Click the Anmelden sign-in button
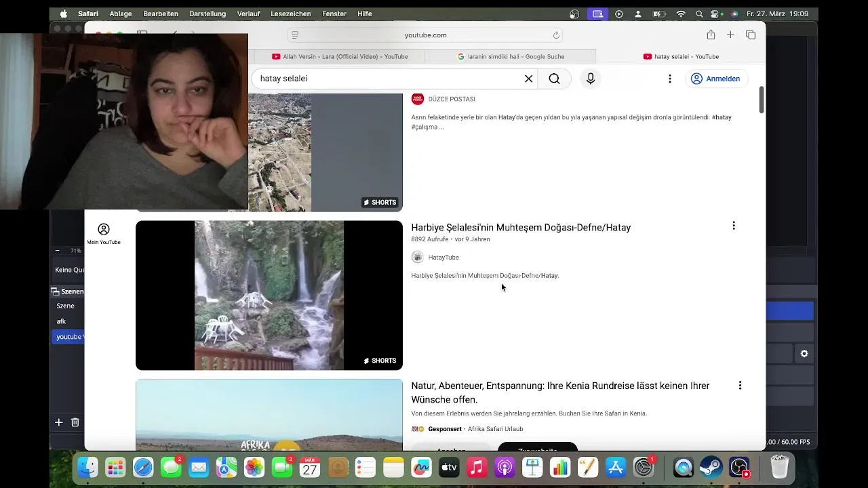The image size is (868, 488). pyautogui.click(x=715, y=79)
